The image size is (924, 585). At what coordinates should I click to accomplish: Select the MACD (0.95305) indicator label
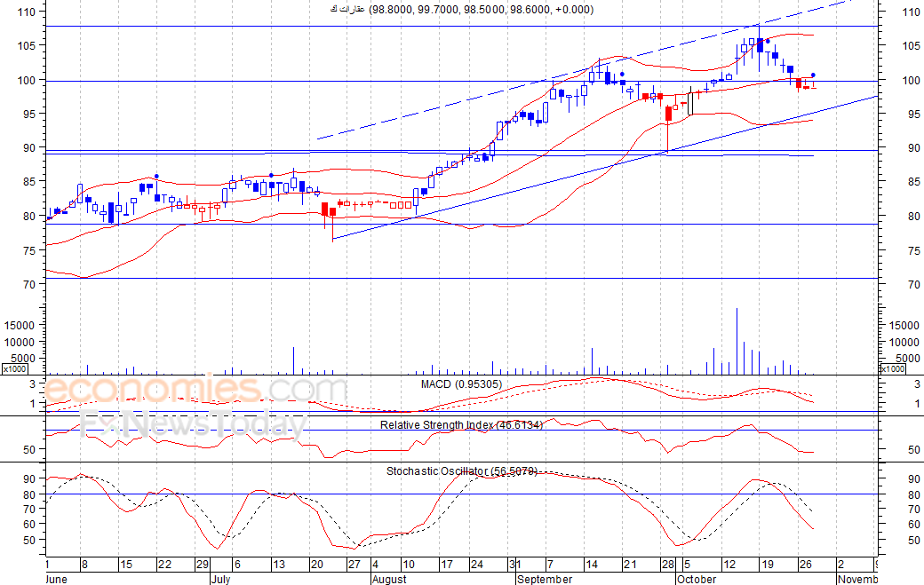tap(461, 384)
